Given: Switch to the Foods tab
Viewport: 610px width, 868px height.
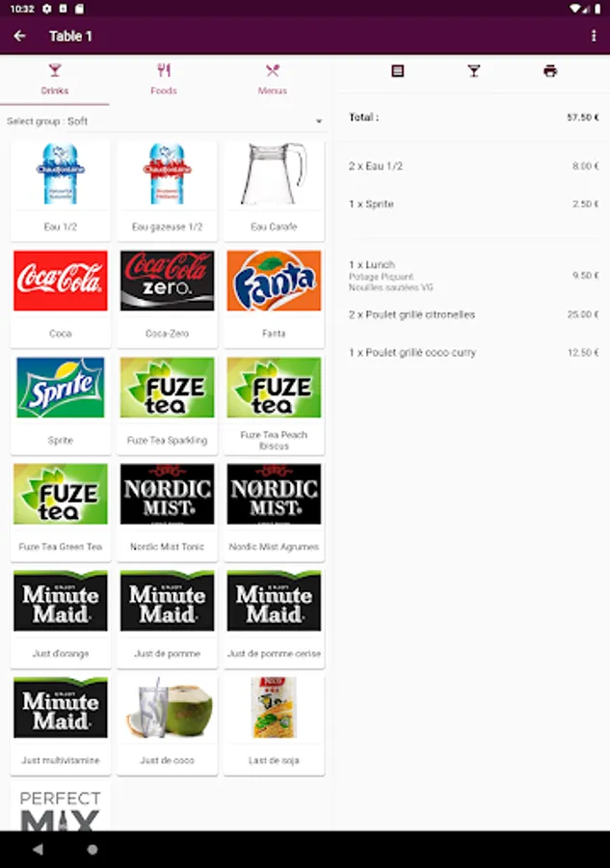Looking at the screenshot, I should (x=164, y=80).
